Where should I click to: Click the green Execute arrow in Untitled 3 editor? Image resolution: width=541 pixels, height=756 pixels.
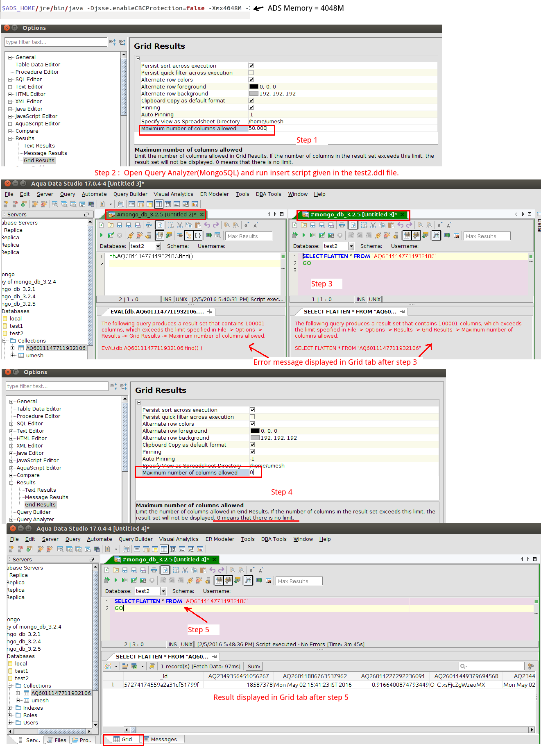pyautogui.click(x=303, y=235)
